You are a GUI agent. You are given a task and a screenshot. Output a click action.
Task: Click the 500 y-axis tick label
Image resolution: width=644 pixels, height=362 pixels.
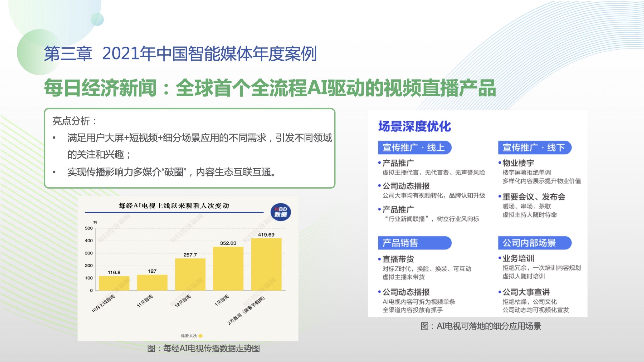(x=89, y=228)
